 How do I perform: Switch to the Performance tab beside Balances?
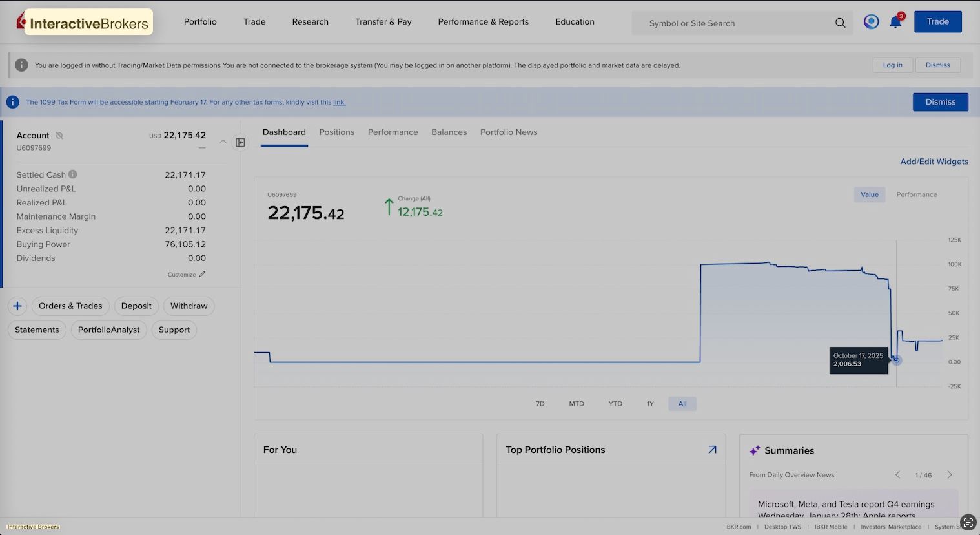coord(393,132)
